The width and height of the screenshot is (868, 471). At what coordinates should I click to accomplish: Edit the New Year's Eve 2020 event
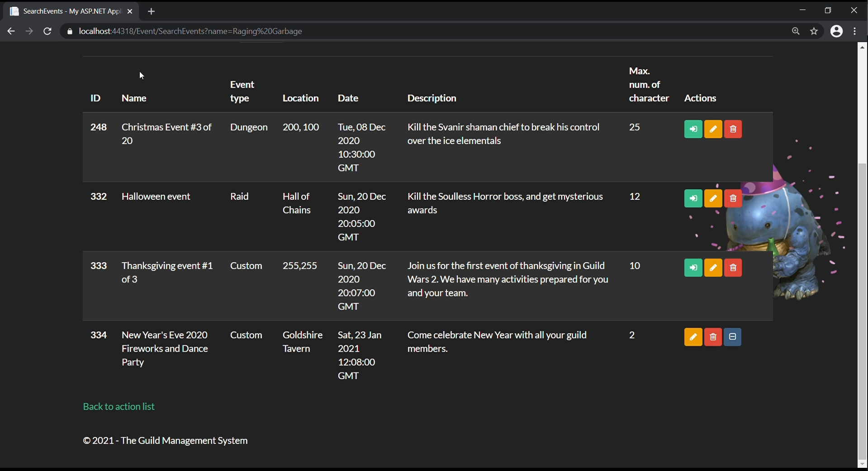pyautogui.click(x=693, y=337)
